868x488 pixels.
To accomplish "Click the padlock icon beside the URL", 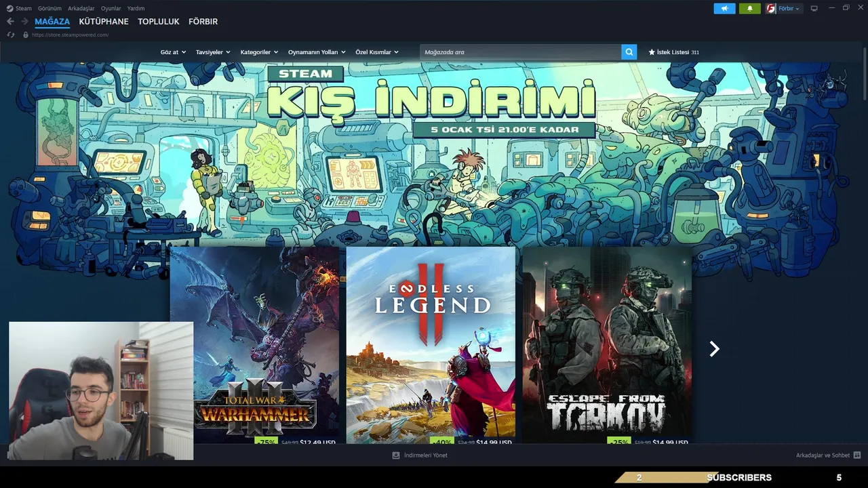I will [x=26, y=35].
